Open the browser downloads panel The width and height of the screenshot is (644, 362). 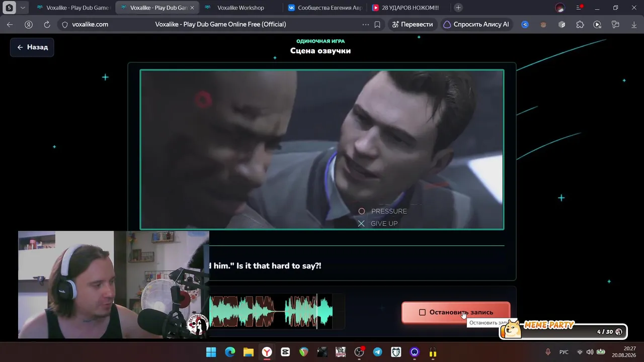click(634, 24)
